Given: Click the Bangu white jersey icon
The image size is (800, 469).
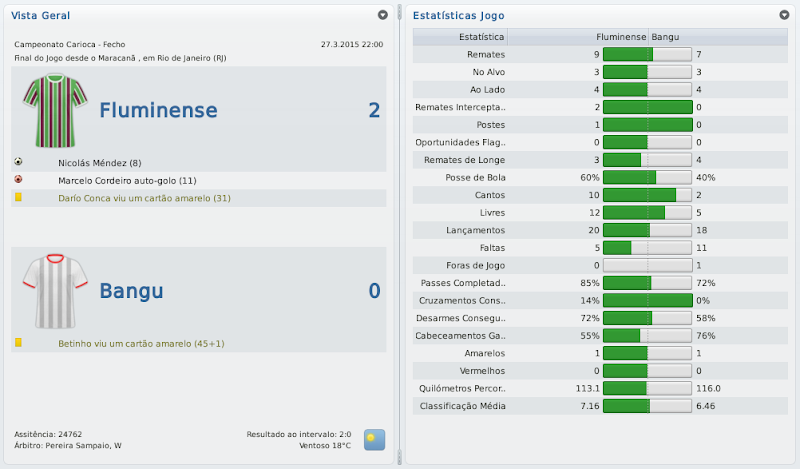Looking at the screenshot, I should coord(49,290).
